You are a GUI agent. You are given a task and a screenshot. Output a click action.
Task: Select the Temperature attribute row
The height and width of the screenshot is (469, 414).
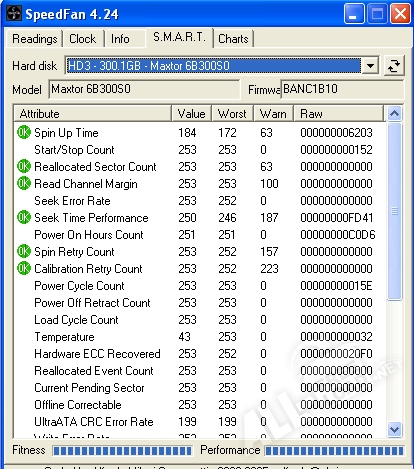click(200, 336)
